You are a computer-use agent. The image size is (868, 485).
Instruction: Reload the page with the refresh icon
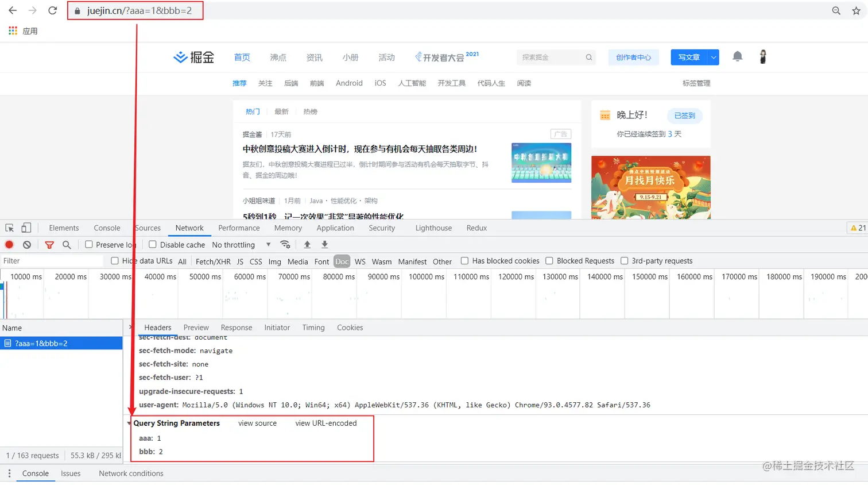pos(52,10)
